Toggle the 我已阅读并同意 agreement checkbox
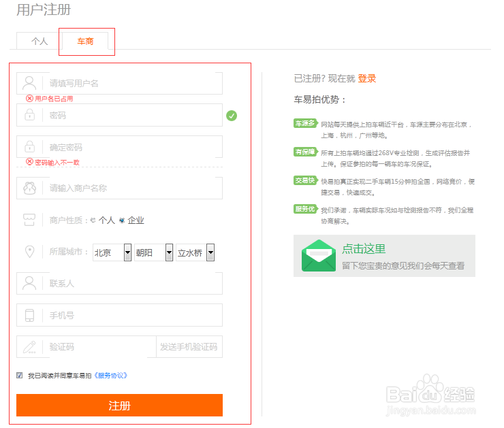 click(20, 376)
